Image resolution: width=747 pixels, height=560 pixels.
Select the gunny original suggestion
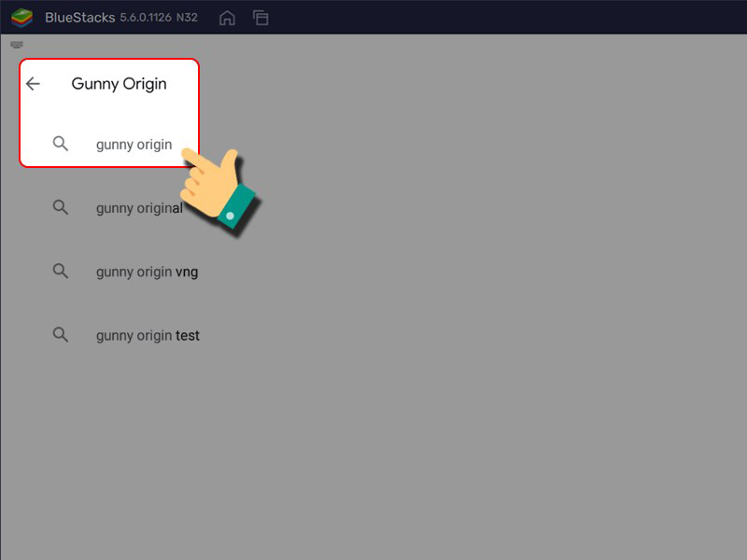tap(138, 207)
